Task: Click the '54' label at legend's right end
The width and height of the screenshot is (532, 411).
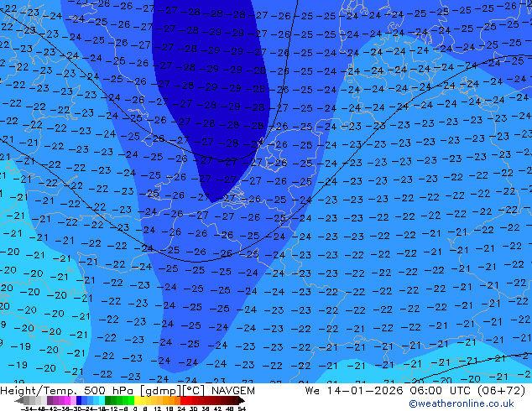Action: tap(242, 408)
